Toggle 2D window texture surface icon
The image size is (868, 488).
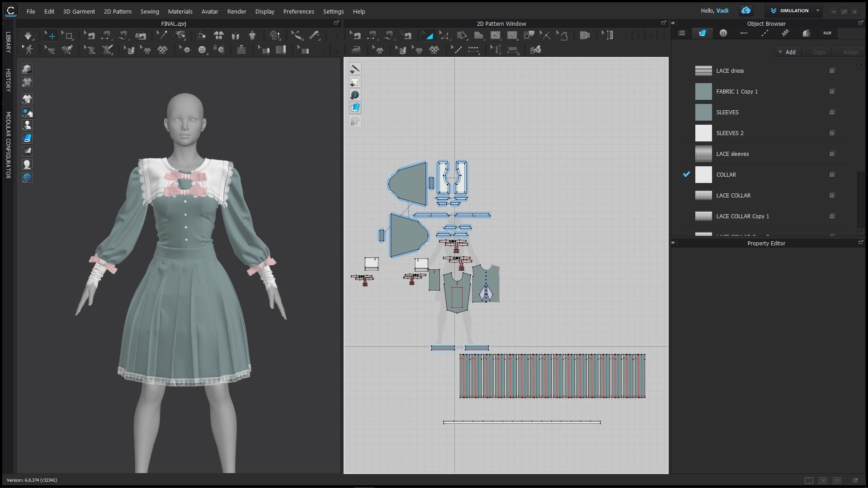[x=355, y=108]
